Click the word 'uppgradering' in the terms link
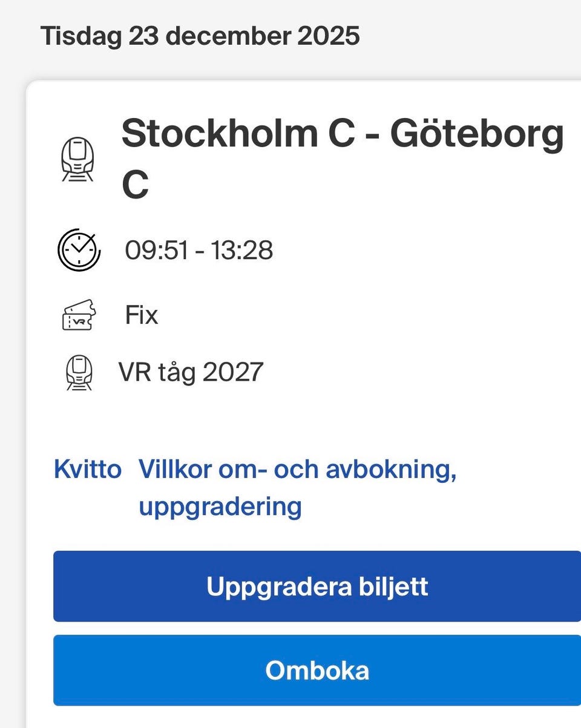This screenshot has width=581, height=728. 220,506
